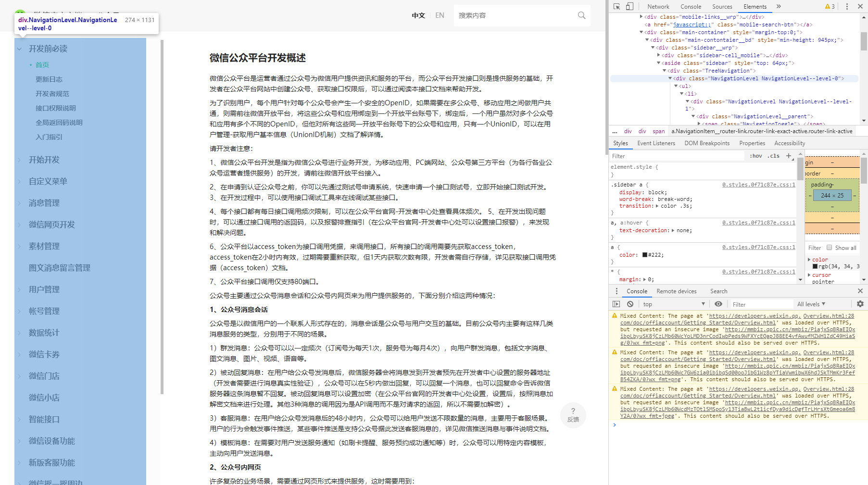Screen dimensions: 868x485
Task: Toggle the device toolbar icon in DevTools
Action: 629,6
